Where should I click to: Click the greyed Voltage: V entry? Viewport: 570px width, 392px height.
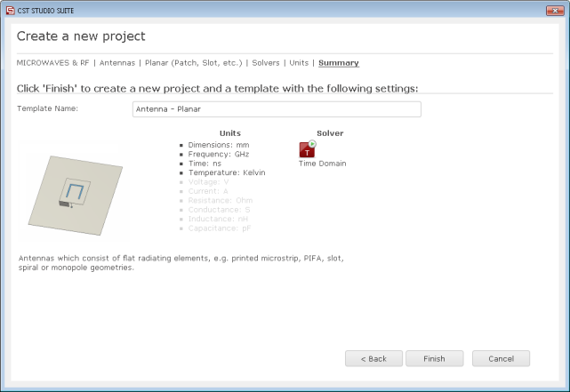click(x=208, y=182)
